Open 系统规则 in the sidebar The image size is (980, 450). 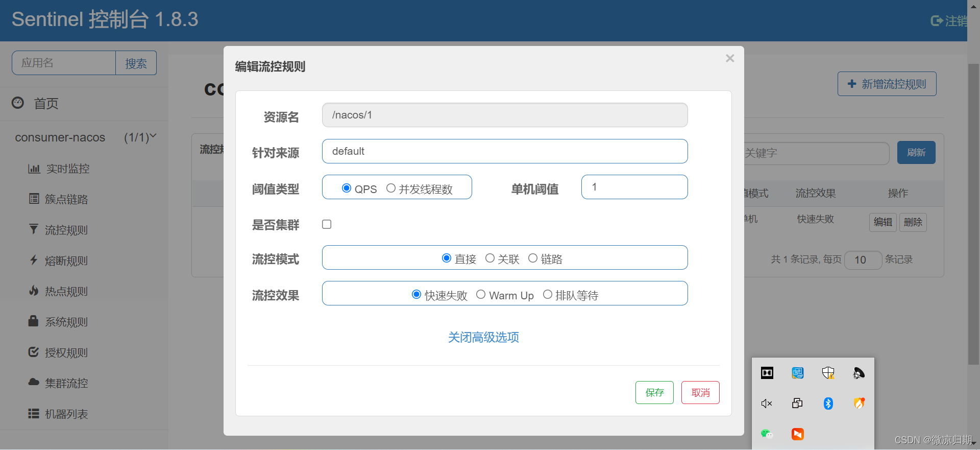coord(66,322)
